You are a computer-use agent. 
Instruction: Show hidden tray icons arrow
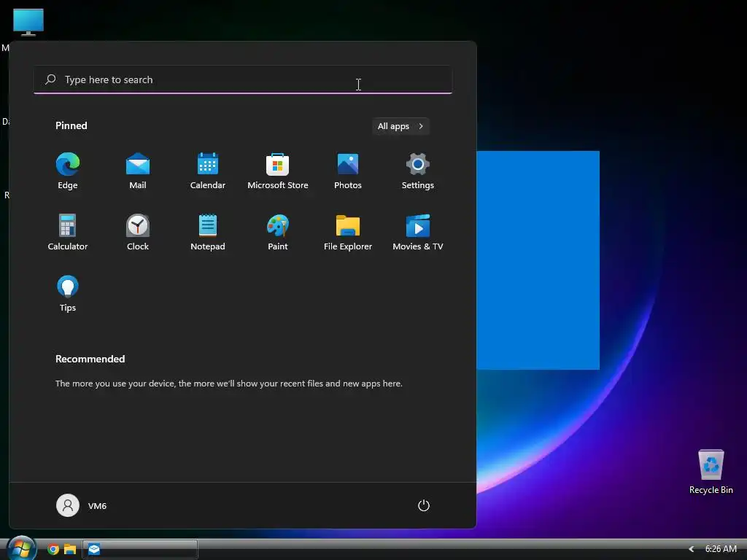(692, 549)
